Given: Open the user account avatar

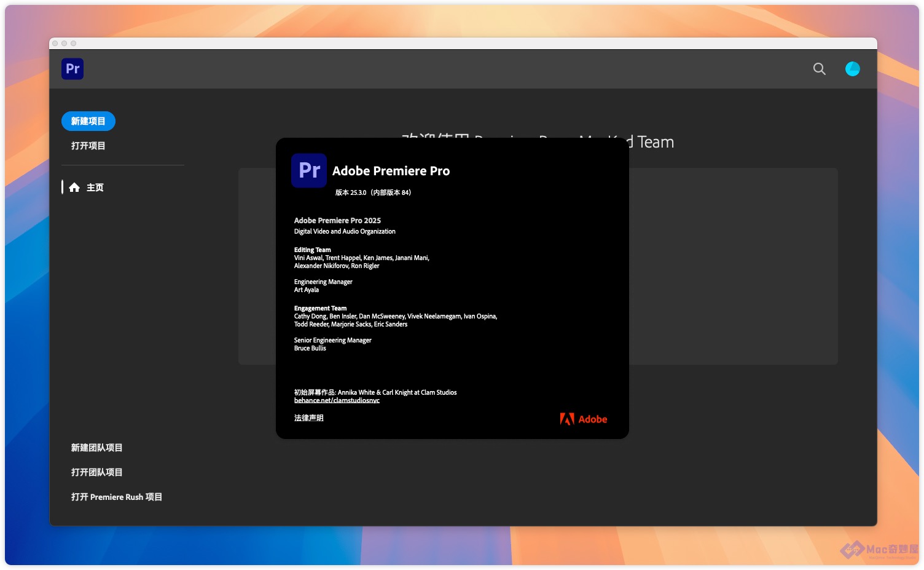Looking at the screenshot, I should click(x=853, y=69).
